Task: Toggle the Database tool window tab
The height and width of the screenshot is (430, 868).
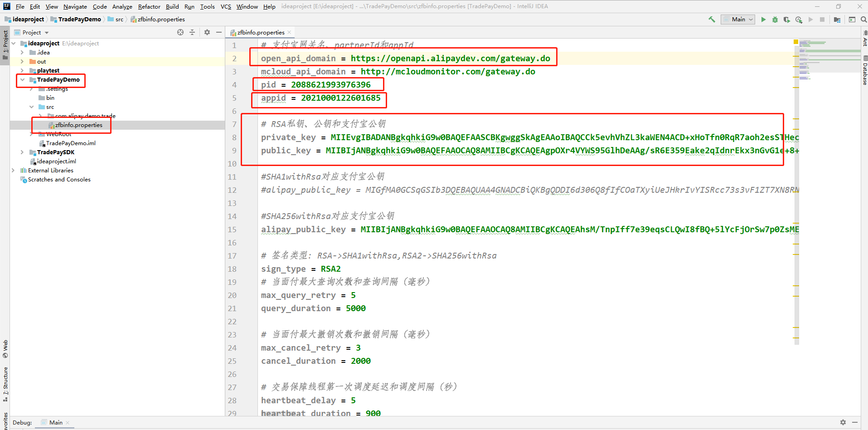Action: [x=864, y=70]
